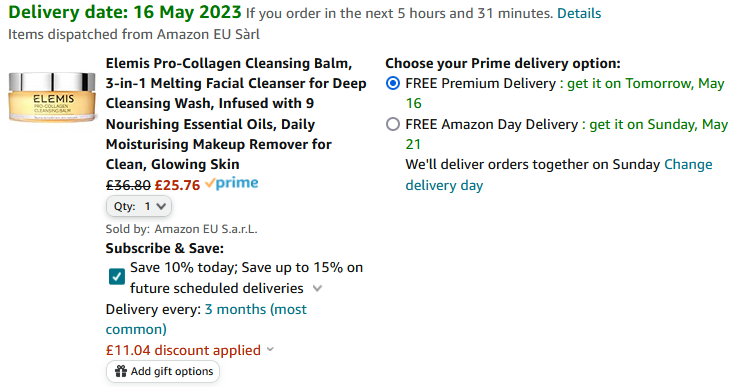This screenshot has width=741, height=387.
Task: Open the Elemis cleansing balm product image
Action: click(52, 97)
